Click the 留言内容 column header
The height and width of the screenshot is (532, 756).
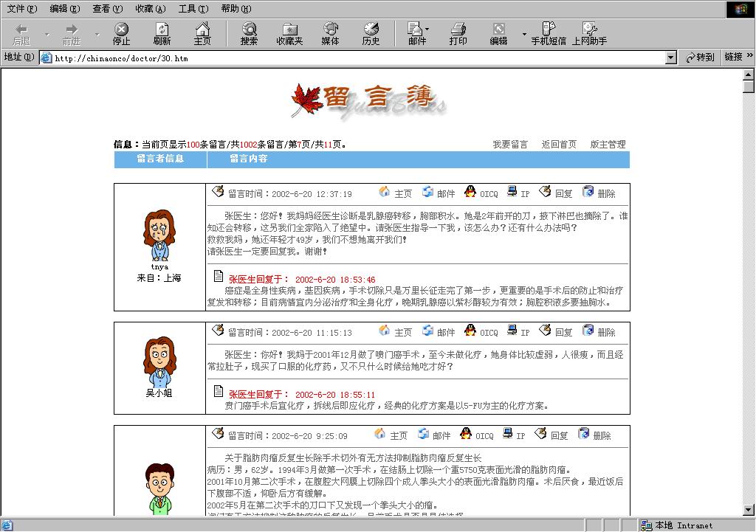[248, 159]
